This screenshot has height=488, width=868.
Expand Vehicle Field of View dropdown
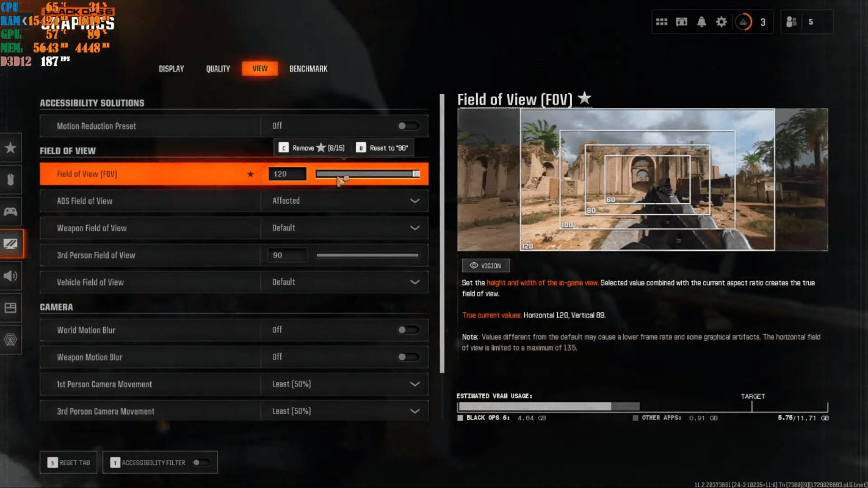[x=415, y=282]
